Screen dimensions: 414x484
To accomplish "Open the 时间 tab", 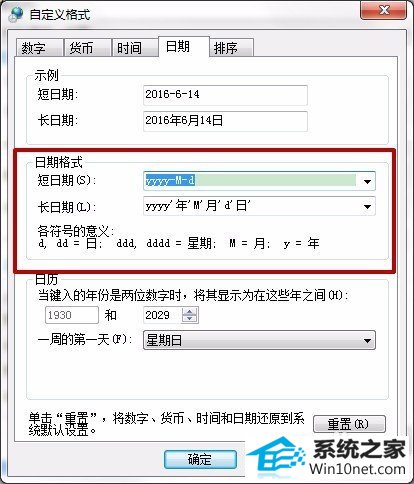I will point(135,48).
